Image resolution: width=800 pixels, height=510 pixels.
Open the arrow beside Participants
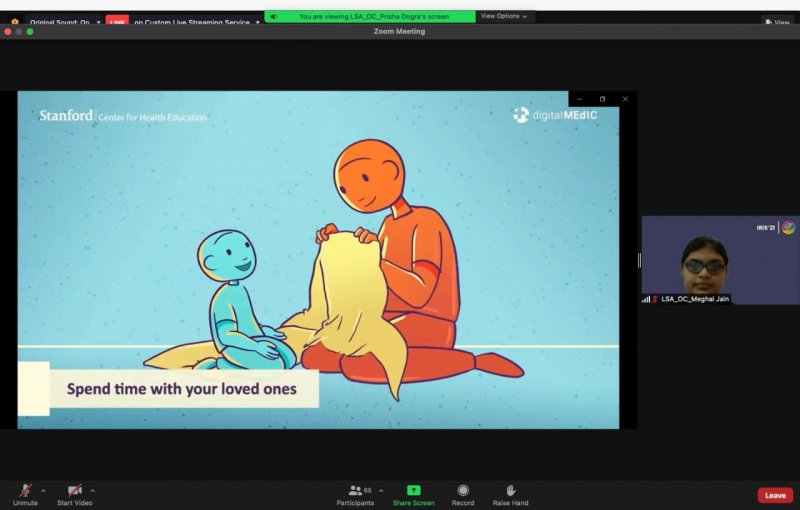pyautogui.click(x=381, y=490)
